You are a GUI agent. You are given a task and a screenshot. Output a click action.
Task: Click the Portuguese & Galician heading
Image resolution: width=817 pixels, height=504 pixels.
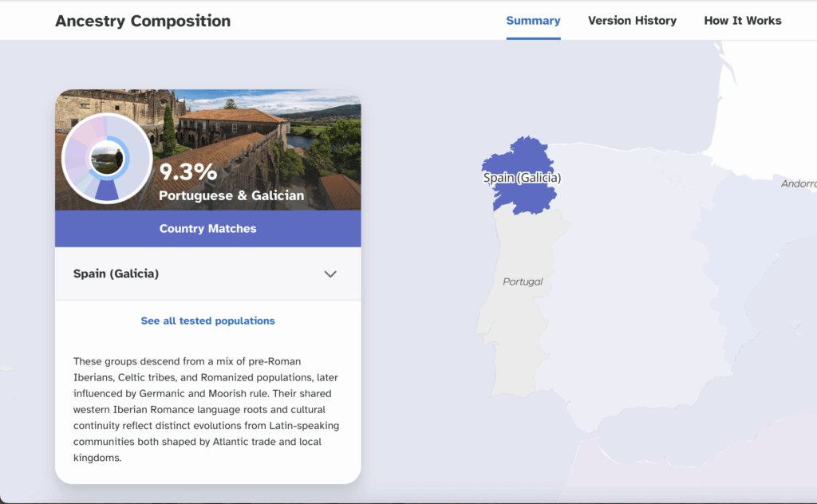231,195
